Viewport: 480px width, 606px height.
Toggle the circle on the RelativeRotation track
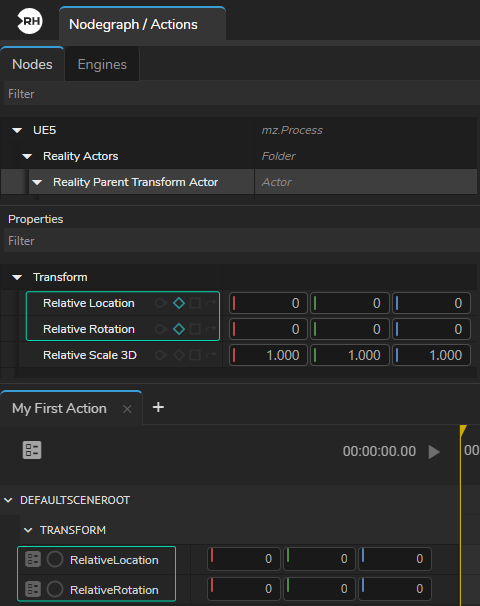pos(55,589)
